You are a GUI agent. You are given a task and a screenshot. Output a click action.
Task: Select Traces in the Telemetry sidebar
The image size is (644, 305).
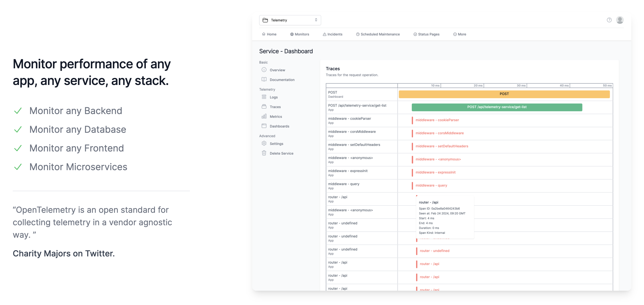(275, 107)
